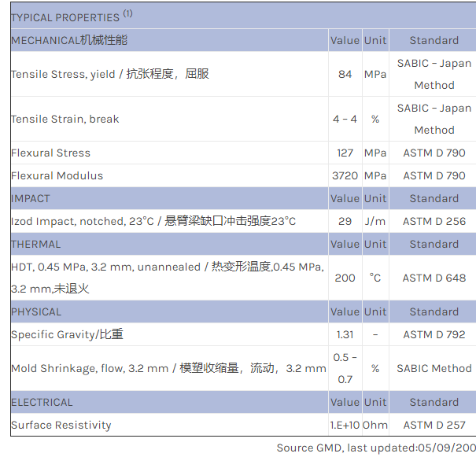Select the ASTM D 648 standard cell

[434, 278]
